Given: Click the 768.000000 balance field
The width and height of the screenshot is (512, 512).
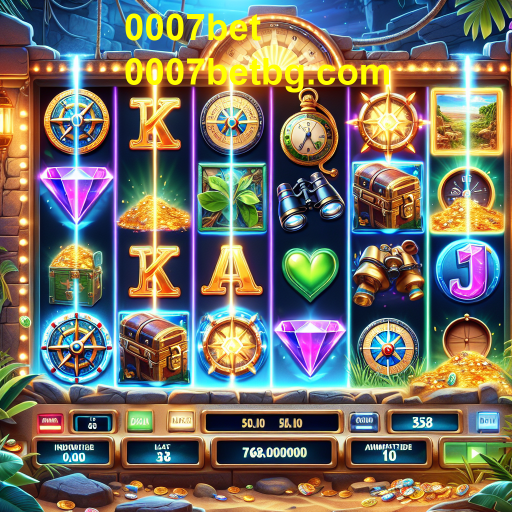Looking at the screenshot, I should click(x=274, y=452).
